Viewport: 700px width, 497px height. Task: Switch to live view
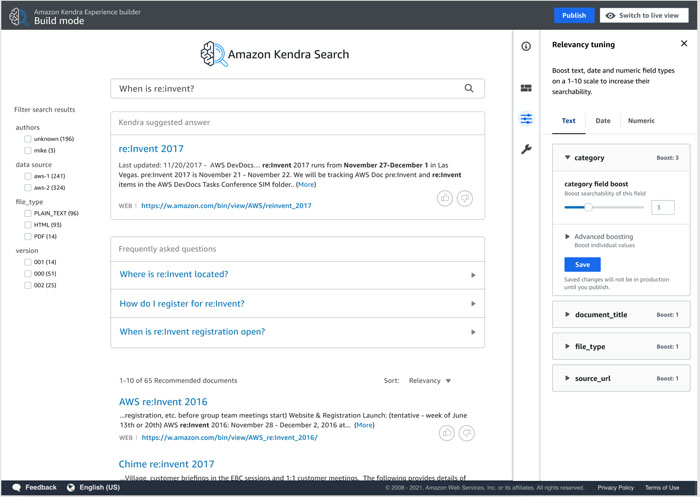(644, 15)
